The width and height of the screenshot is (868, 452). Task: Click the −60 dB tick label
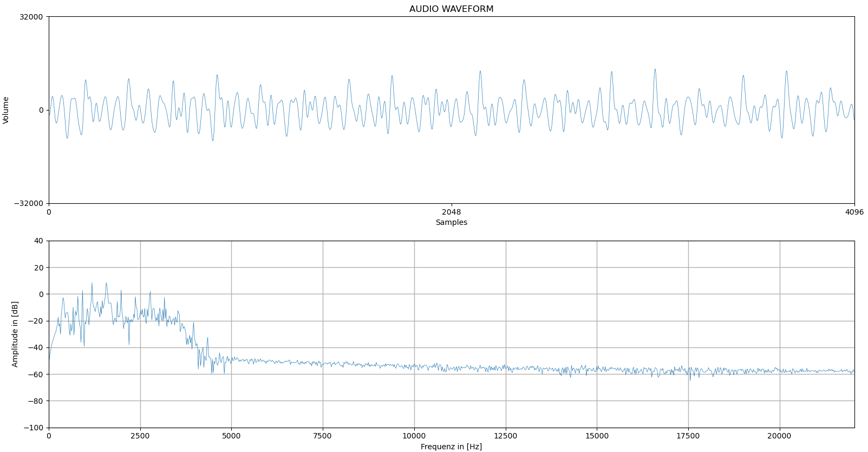(x=36, y=374)
